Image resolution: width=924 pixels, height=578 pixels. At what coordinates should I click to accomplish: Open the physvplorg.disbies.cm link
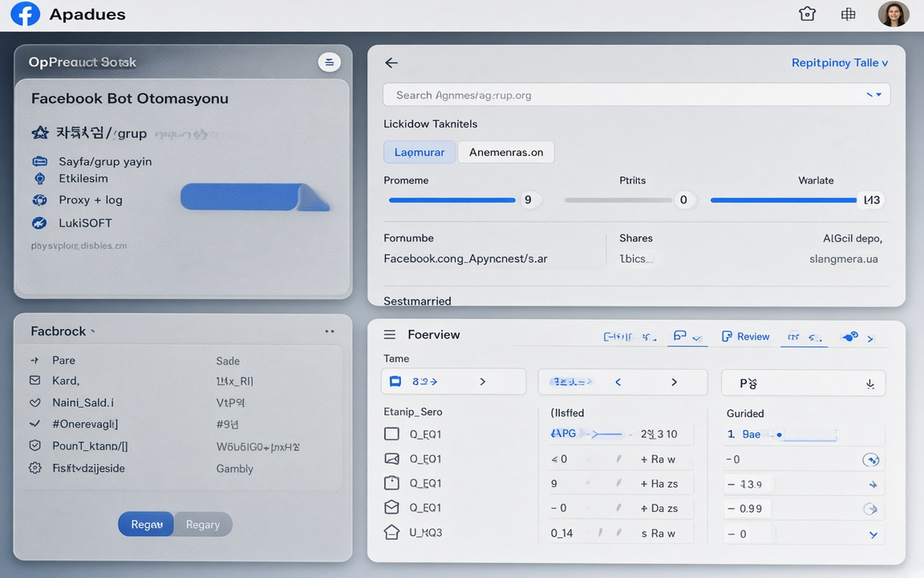pyautogui.click(x=79, y=246)
